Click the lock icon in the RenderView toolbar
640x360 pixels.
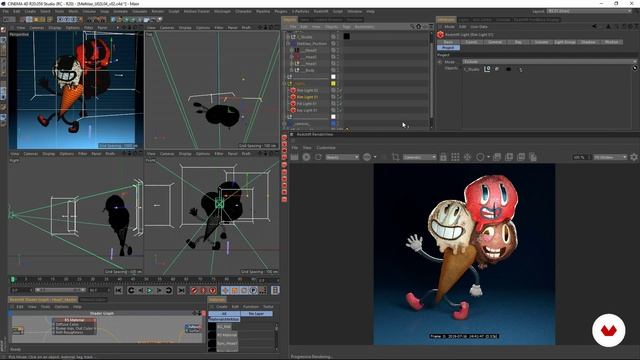[x=443, y=157]
